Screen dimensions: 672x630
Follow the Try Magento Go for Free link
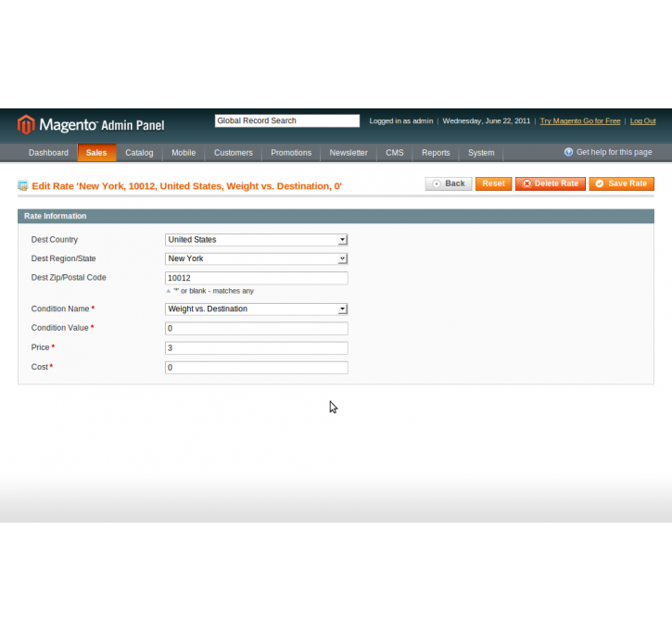[x=580, y=121]
